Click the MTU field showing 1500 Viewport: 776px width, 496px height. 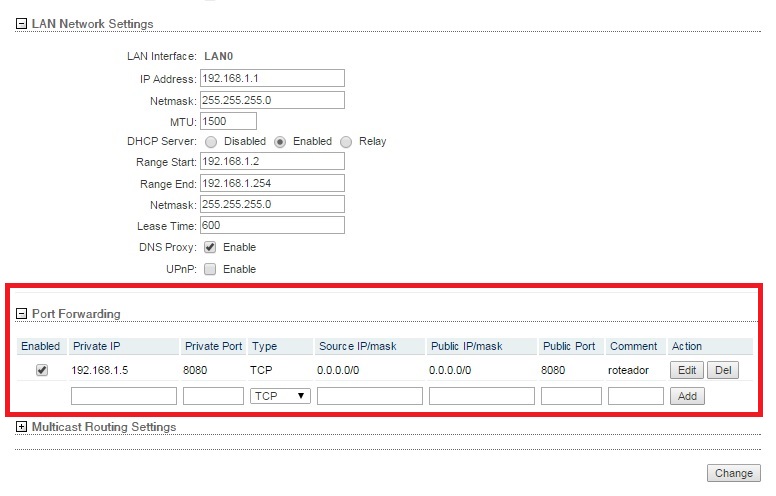tap(228, 121)
